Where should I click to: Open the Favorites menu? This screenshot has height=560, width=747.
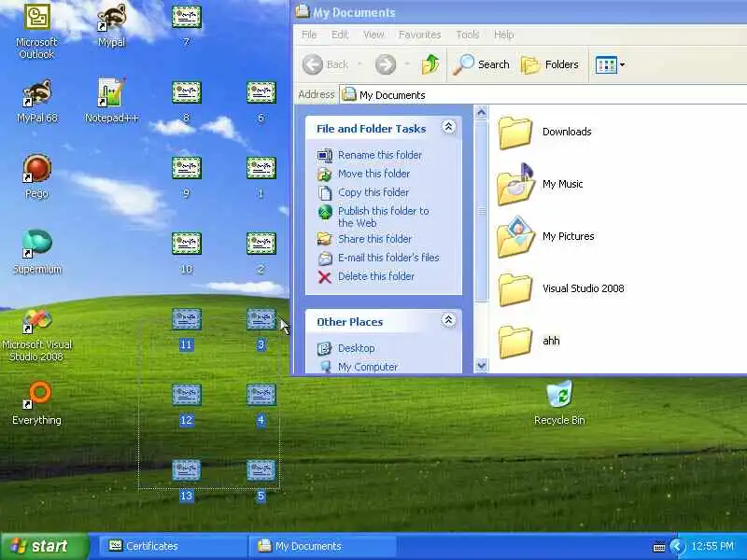[x=419, y=35]
